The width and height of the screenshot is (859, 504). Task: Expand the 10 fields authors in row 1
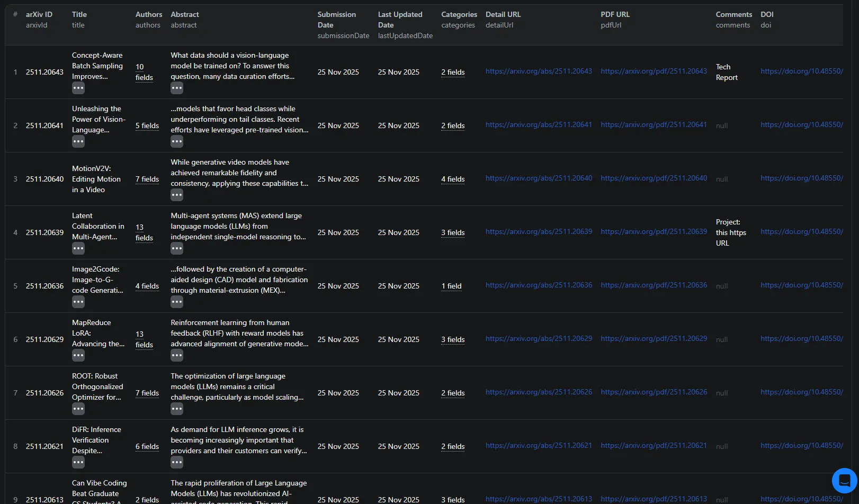coord(144,72)
